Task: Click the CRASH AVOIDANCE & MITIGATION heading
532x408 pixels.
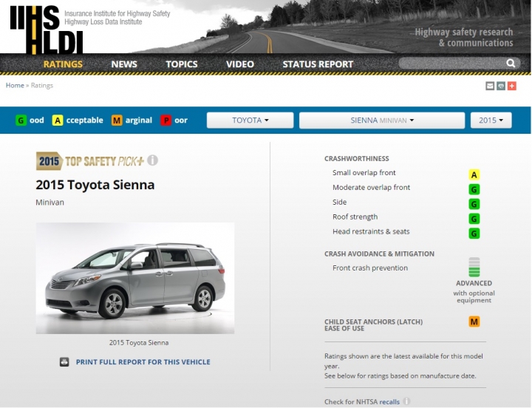Action: [x=379, y=254]
